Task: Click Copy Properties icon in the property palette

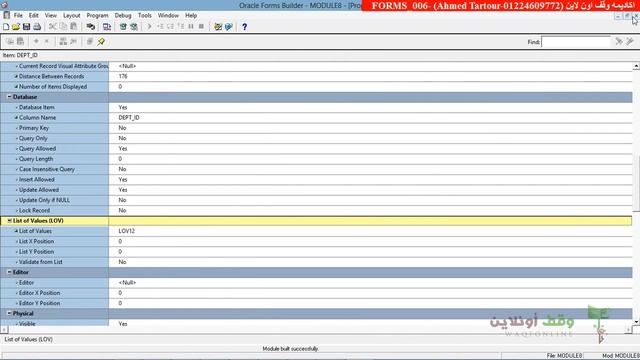Action: [x=10, y=42]
